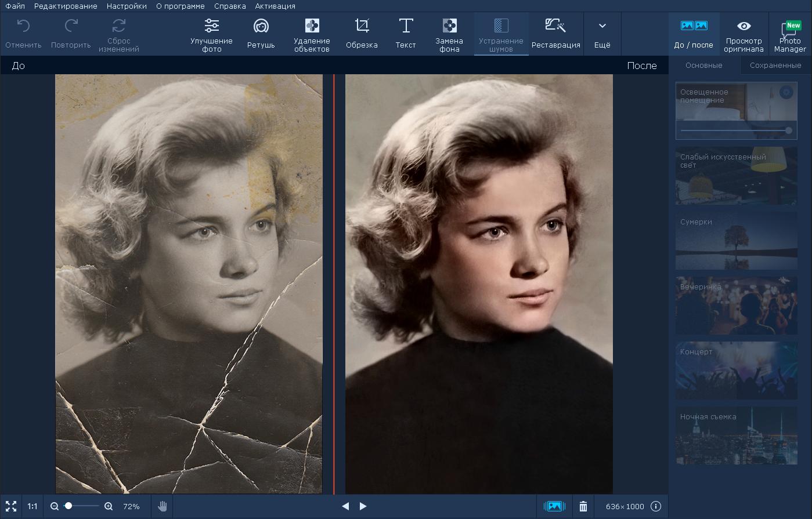Click the trash delete icon

pos(583,506)
